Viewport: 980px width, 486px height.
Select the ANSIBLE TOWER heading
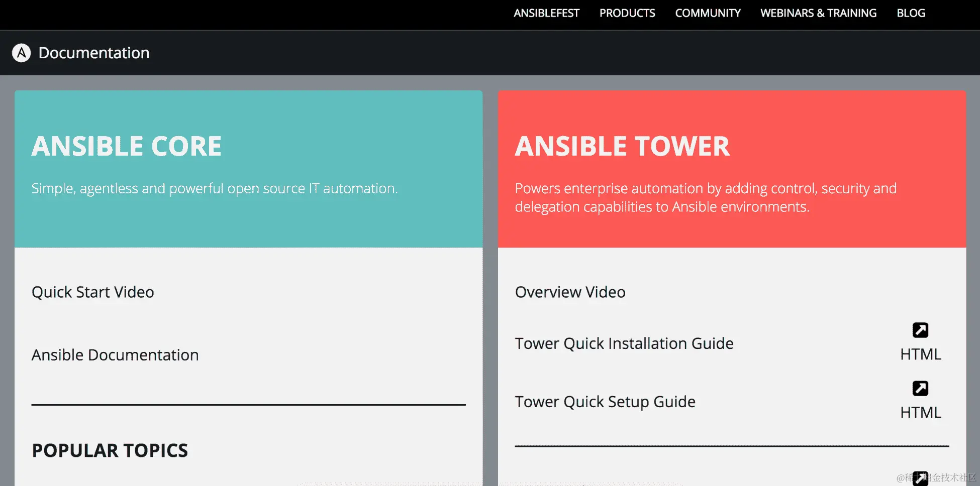[x=622, y=146]
